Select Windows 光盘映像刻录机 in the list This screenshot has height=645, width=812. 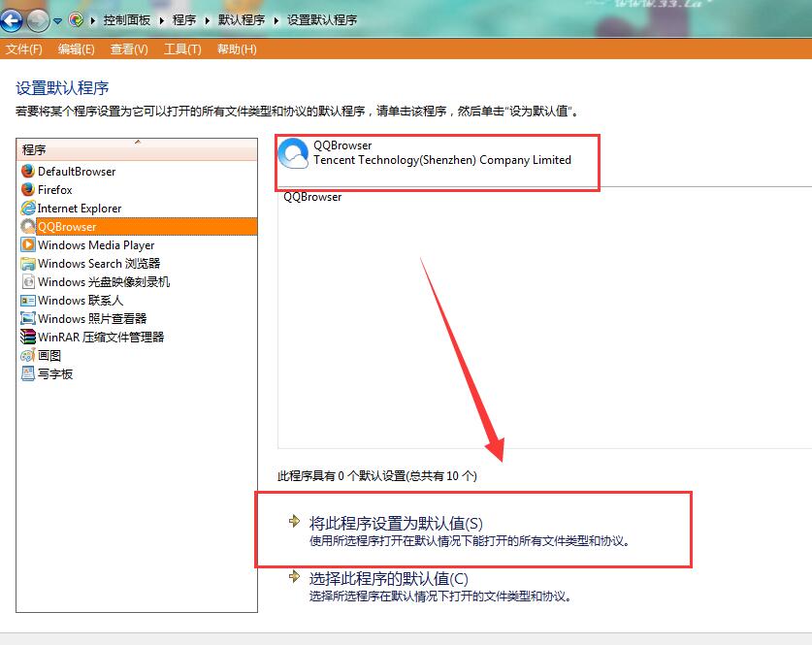point(104,282)
